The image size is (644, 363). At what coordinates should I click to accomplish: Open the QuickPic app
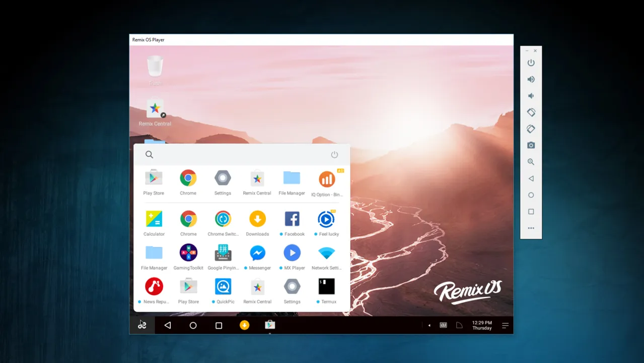click(x=223, y=286)
